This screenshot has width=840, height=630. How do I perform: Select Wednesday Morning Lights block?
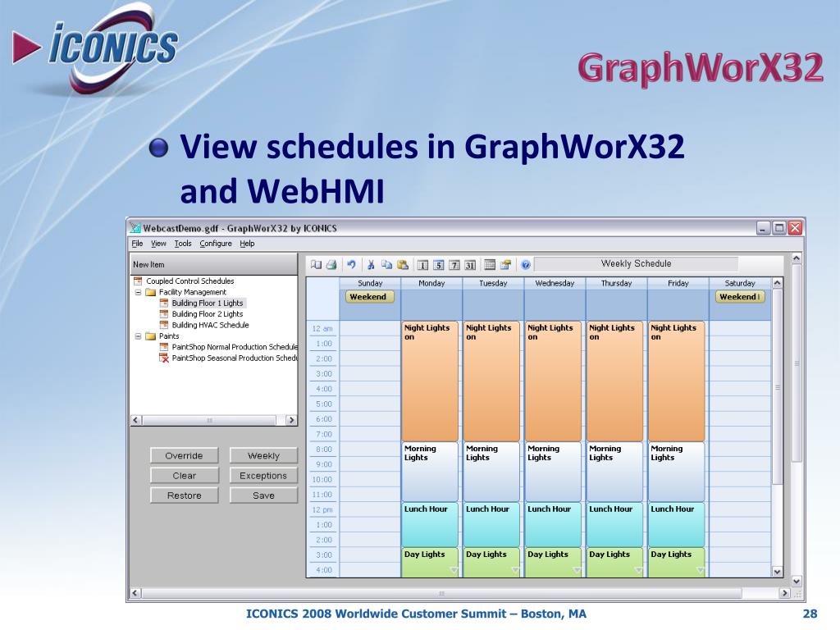(554, 472)
